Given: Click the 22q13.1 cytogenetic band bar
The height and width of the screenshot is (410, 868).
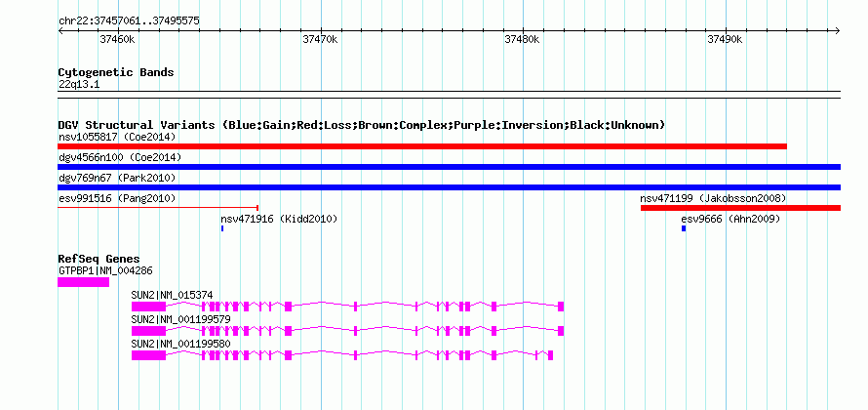Looking at the screenshot, I should (449, 95).
